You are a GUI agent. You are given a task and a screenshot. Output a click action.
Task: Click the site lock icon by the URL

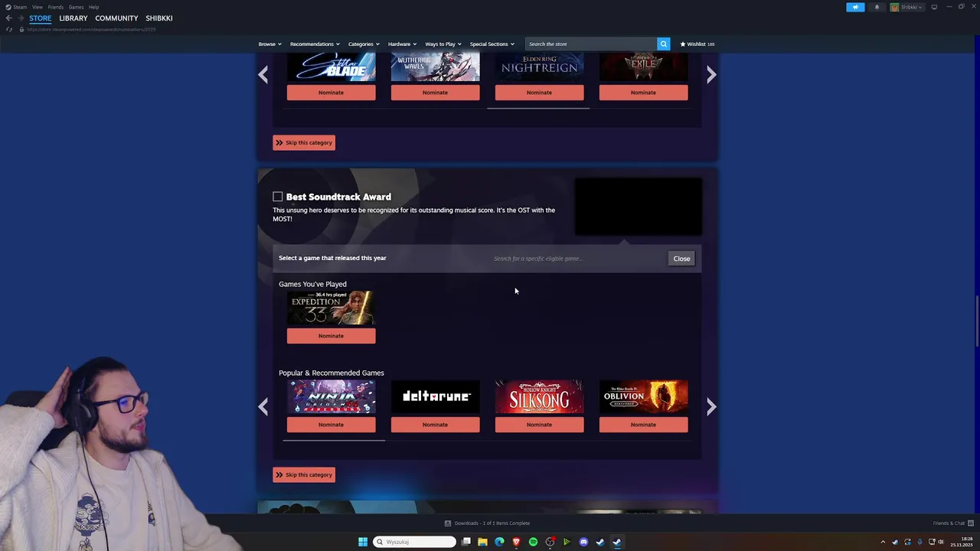click(x=21, y=29)
